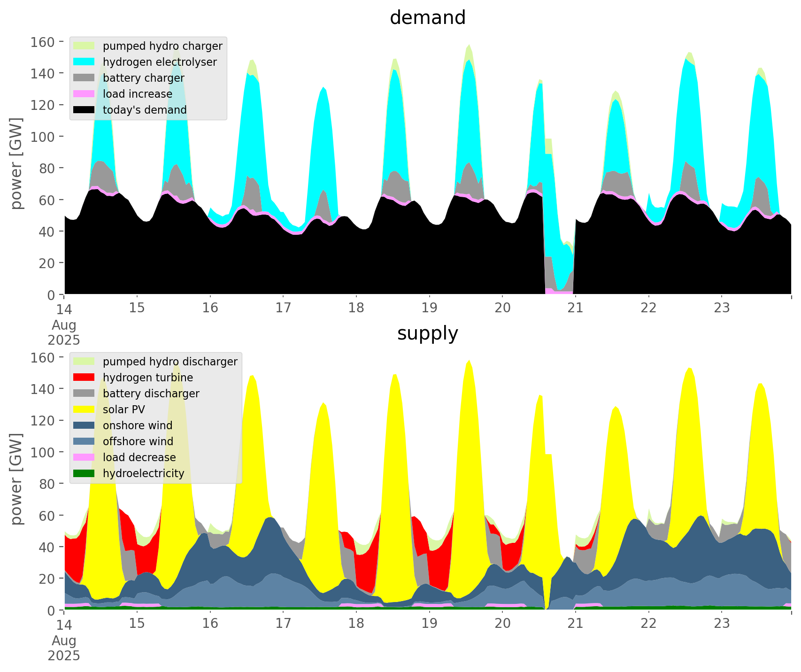Click the red hydrogen turbine legend swatch
The height and width of the screenshot is (672, 801).
(x=85, y=378)
